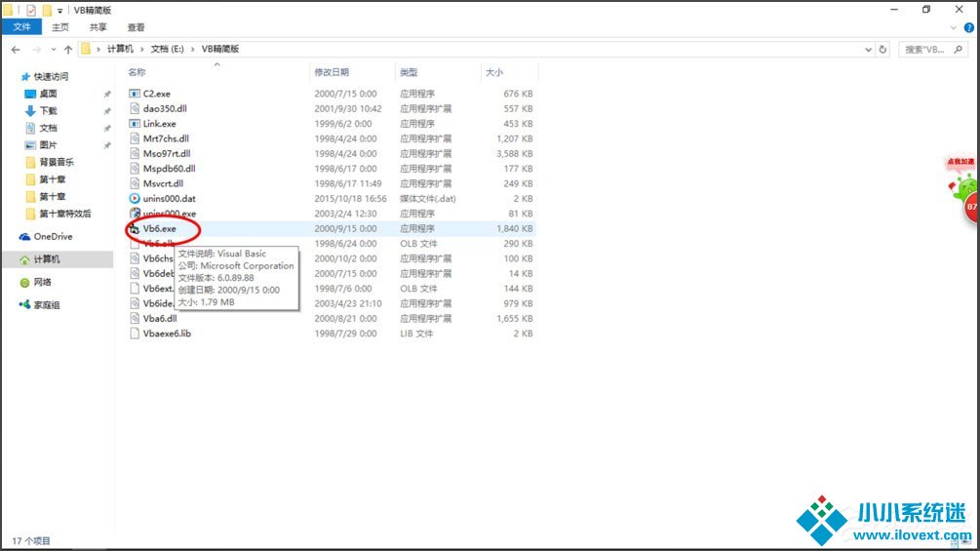This screenshot has height=551, width=980.
Task: Switch to the 查看 ribbon tab
Action: [x=136, y=27]
